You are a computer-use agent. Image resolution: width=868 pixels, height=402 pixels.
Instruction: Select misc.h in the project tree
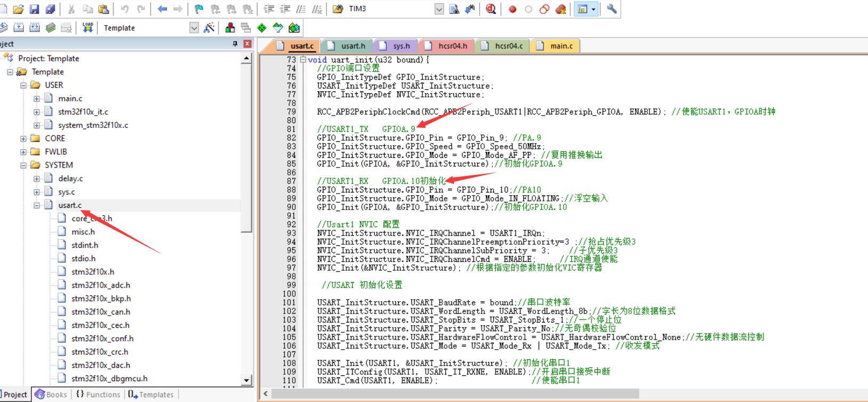click(x=83, y=232)
